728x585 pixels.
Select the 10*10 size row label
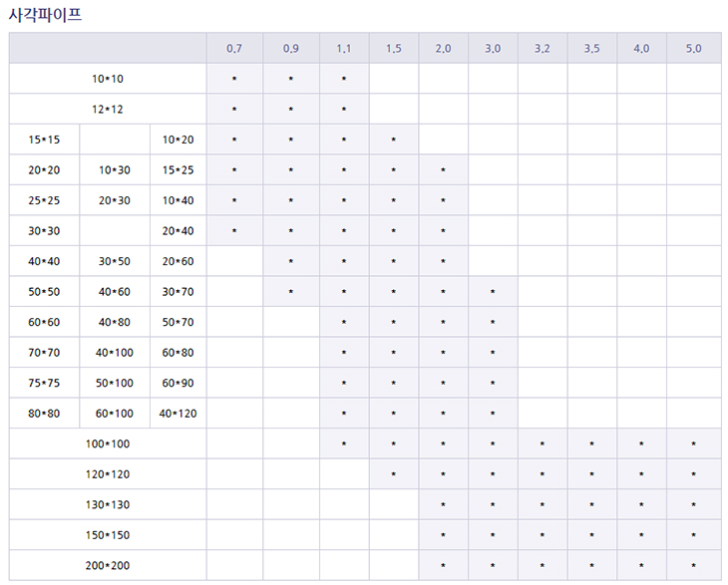click(108, 78)
